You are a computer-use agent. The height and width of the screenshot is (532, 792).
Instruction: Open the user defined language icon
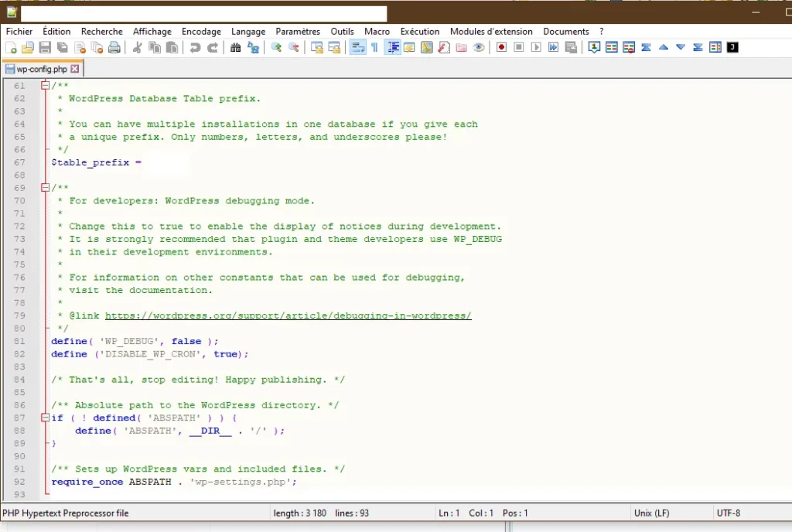click(409, 47)
